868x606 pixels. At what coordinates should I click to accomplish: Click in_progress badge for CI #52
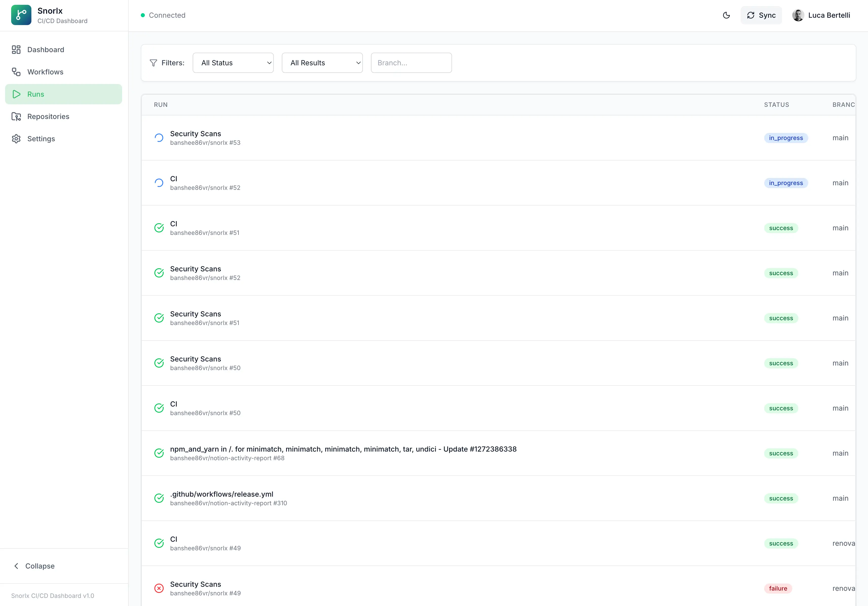pos(786,183)
